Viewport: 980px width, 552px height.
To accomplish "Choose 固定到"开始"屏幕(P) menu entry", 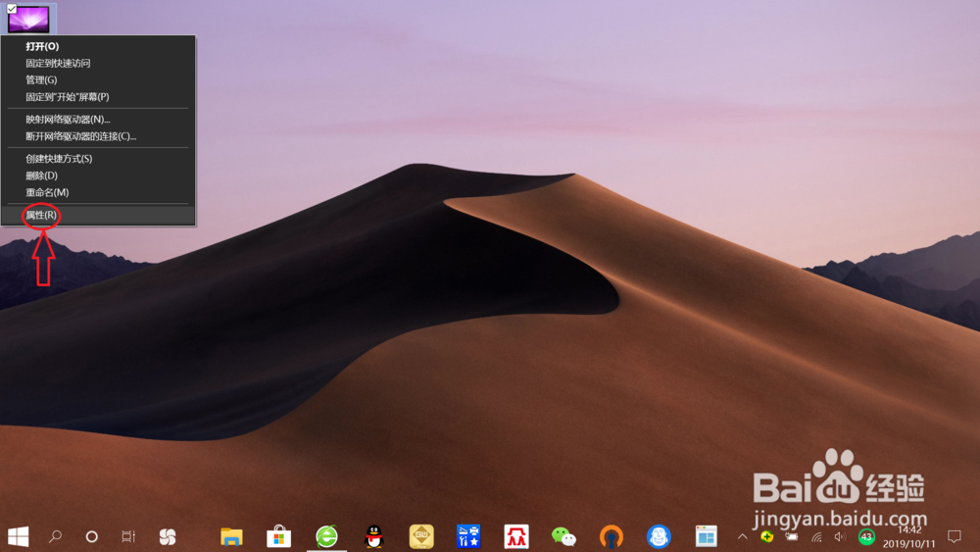I will pyautogui.click(x=98, y=97).
